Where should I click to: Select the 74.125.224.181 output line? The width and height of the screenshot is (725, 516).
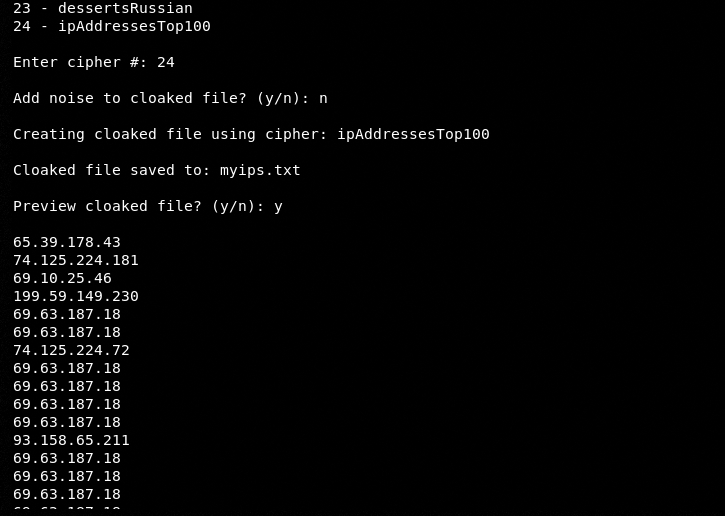[x=75, y=260]
